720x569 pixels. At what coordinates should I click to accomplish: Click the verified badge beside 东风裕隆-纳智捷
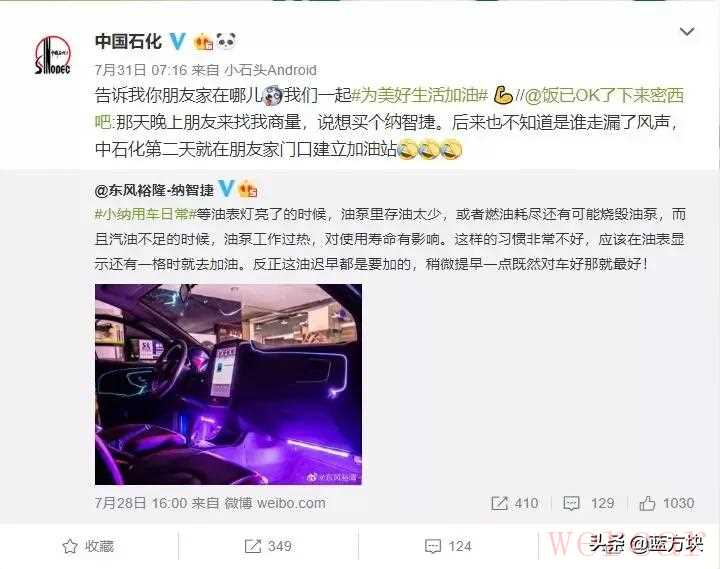(225, 188)
